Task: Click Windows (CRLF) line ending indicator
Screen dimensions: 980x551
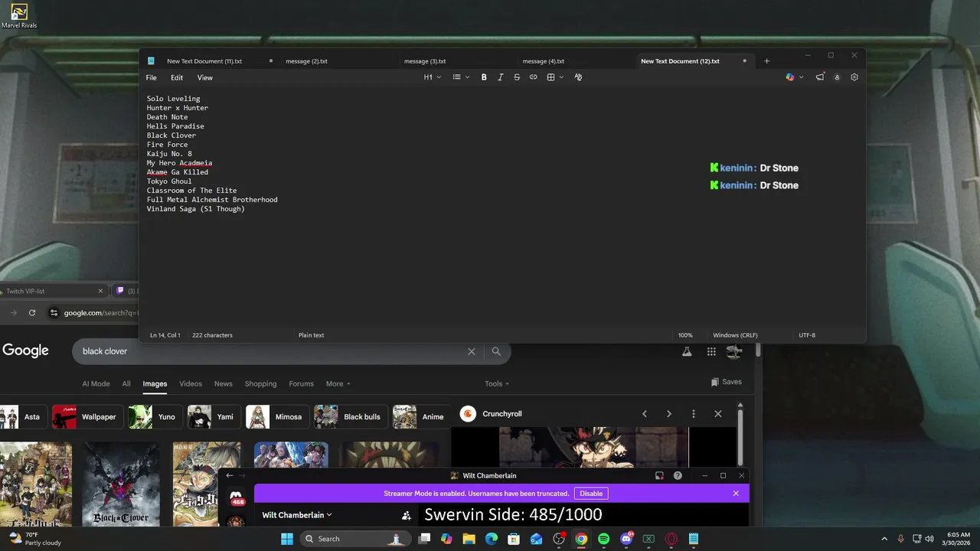Action: (x=735, y=335)
